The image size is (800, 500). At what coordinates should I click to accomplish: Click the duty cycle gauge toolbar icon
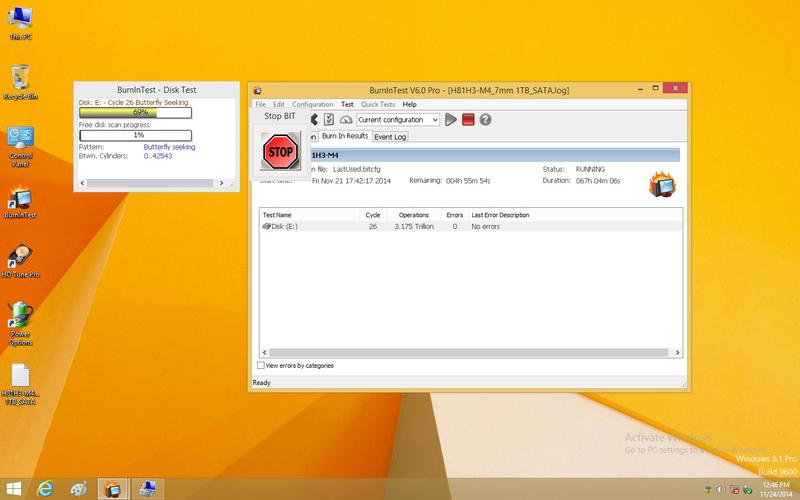pyautogui.click(x=346, y=119)
